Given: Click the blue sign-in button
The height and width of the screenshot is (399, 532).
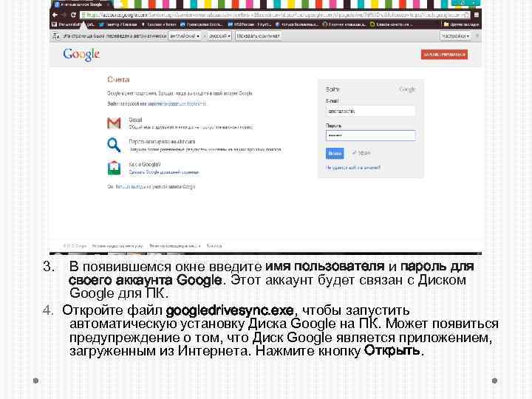Looking at the screenshot, I should pos(335,154).
